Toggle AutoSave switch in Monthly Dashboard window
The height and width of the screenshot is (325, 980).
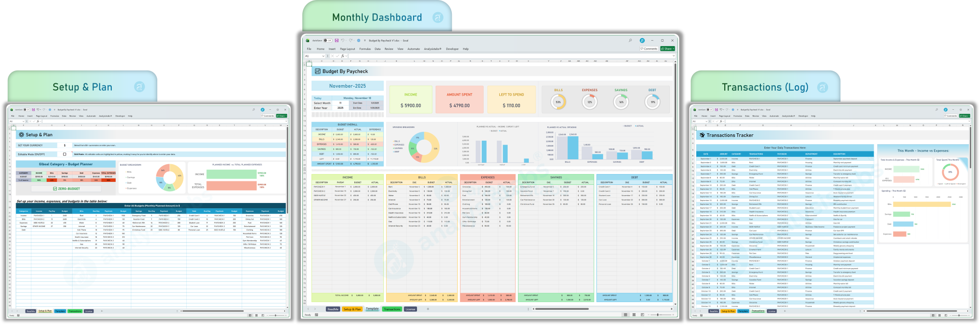(x=328, y=41)
